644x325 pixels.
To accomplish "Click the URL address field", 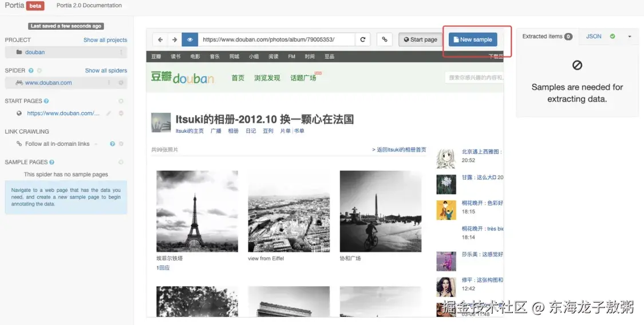I will [x=276, y=40].
